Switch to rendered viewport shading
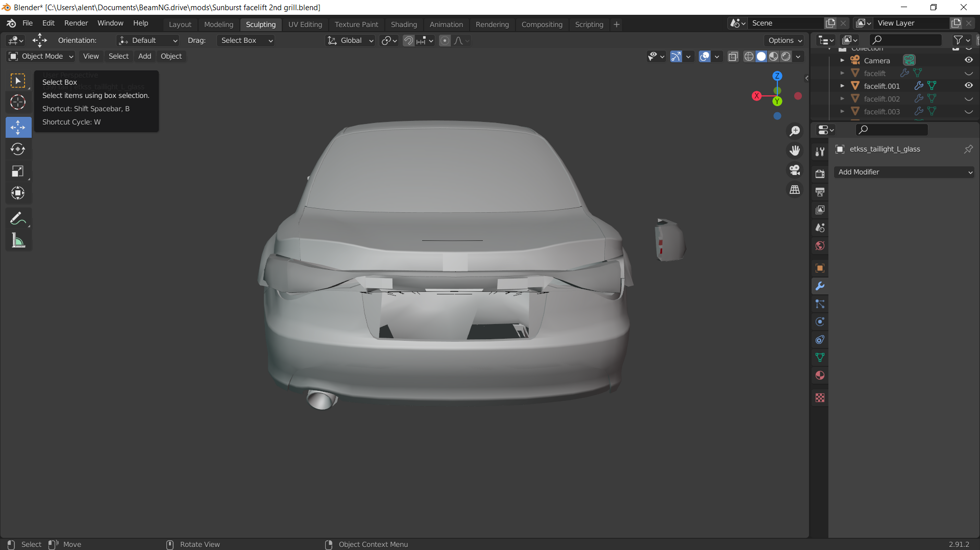Viewport: 980px width, 550px height. 786,56
